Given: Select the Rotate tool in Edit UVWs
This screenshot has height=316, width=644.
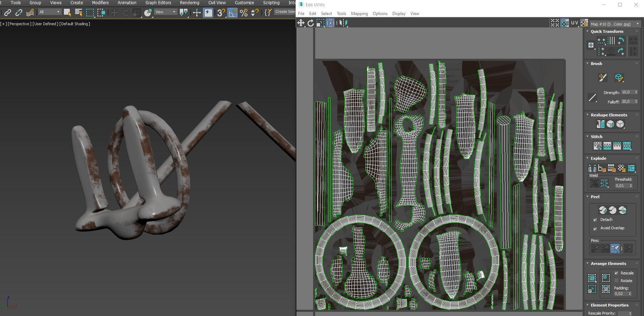Looking at the screenshot, I should click(x=310, y=23).
